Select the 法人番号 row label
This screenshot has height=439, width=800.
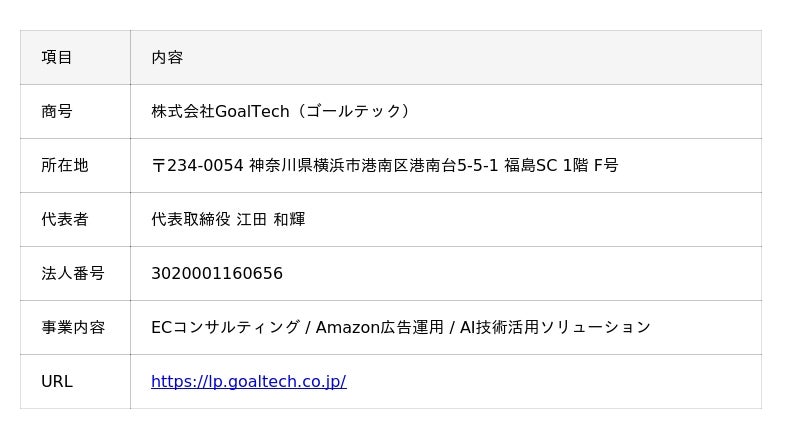coord(73,274)
